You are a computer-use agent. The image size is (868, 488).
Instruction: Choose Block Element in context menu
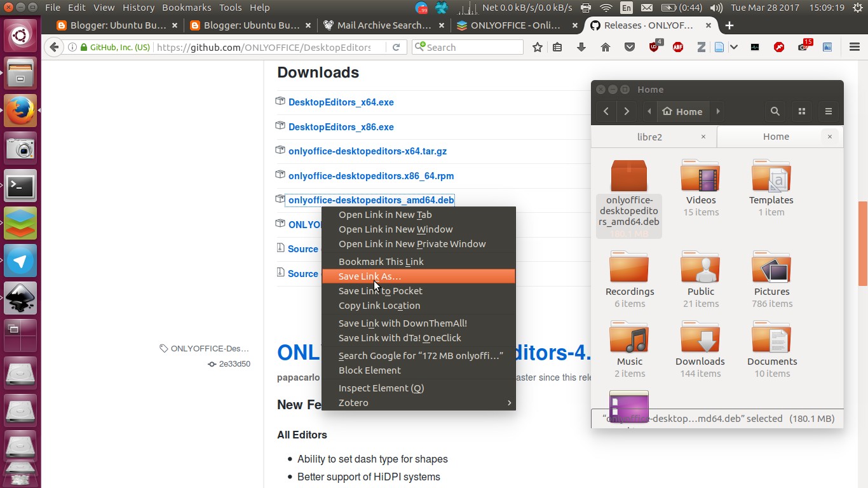click(419, 370)
